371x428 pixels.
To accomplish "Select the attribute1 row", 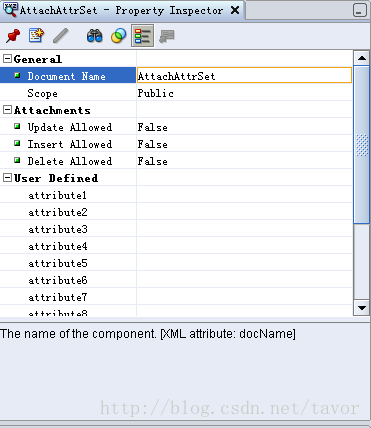I will 176,195.
